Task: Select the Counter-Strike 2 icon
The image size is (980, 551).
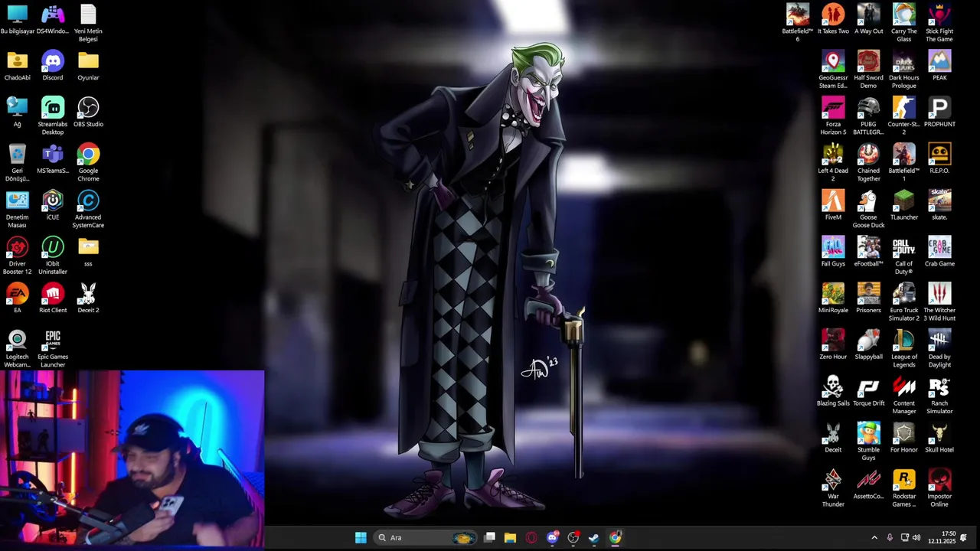Action: [x=904, y=107]
